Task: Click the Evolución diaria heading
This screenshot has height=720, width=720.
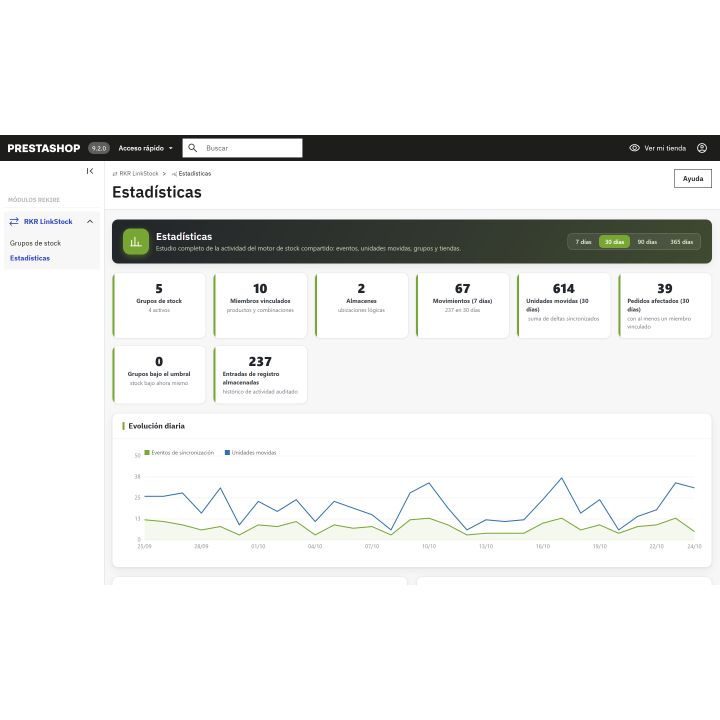Action: [157, 426]
